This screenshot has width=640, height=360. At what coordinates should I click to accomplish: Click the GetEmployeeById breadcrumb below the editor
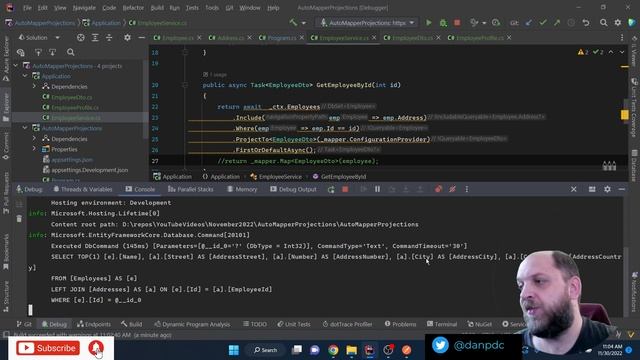click(339, 177)
